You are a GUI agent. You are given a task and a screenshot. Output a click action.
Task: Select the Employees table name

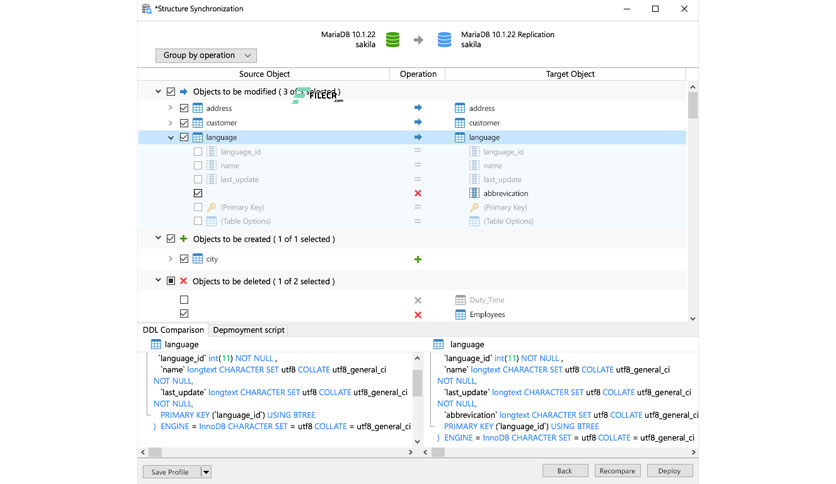click(487, 314)
